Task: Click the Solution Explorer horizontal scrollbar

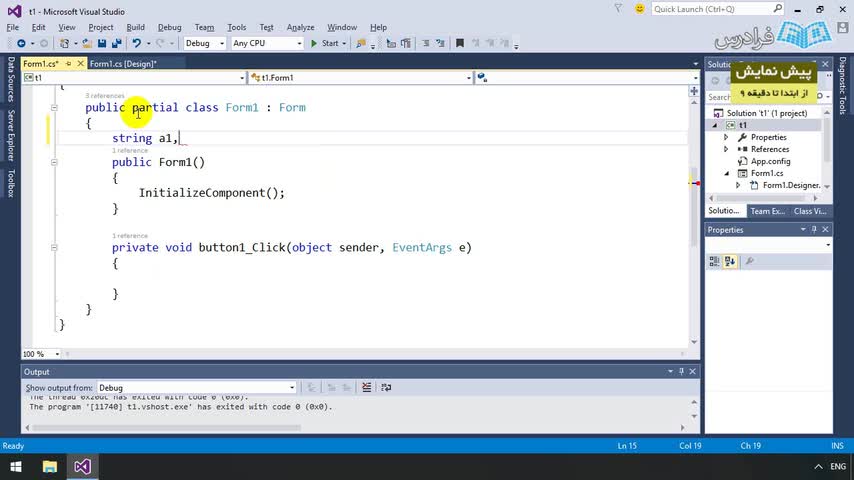Action: click(762, 198)
